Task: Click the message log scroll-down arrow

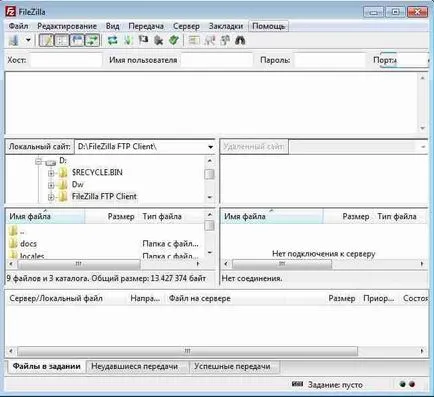Action: (422, 128)
